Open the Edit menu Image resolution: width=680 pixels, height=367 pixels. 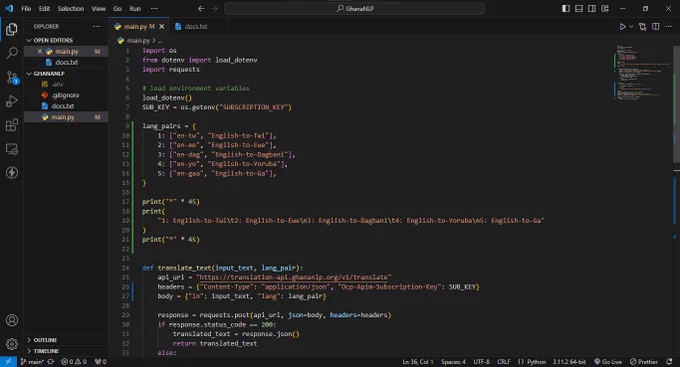[44, 8]
